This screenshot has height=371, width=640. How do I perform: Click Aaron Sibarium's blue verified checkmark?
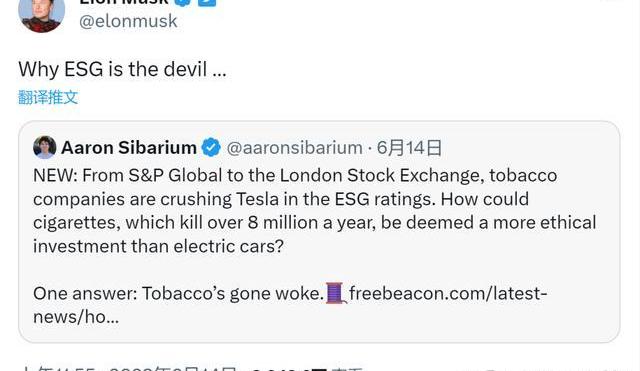(211, 147)
